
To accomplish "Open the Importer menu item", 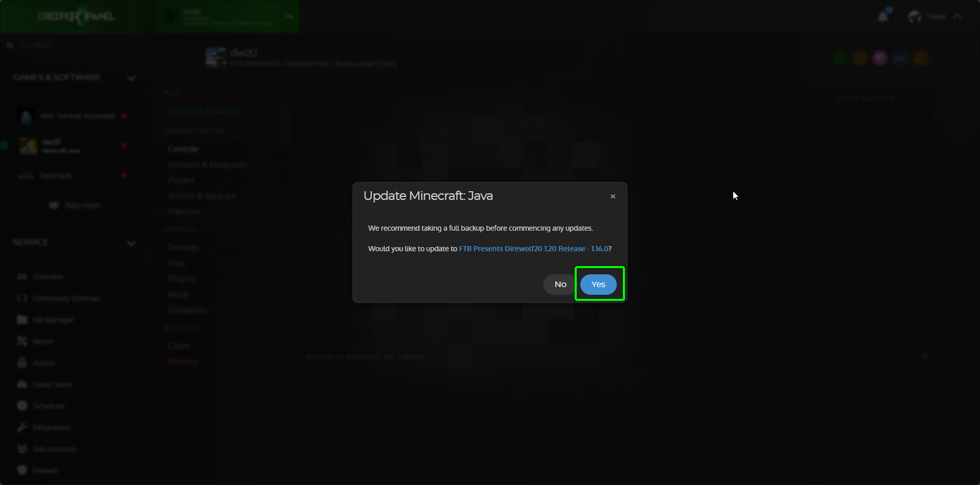I will point(184,212).
